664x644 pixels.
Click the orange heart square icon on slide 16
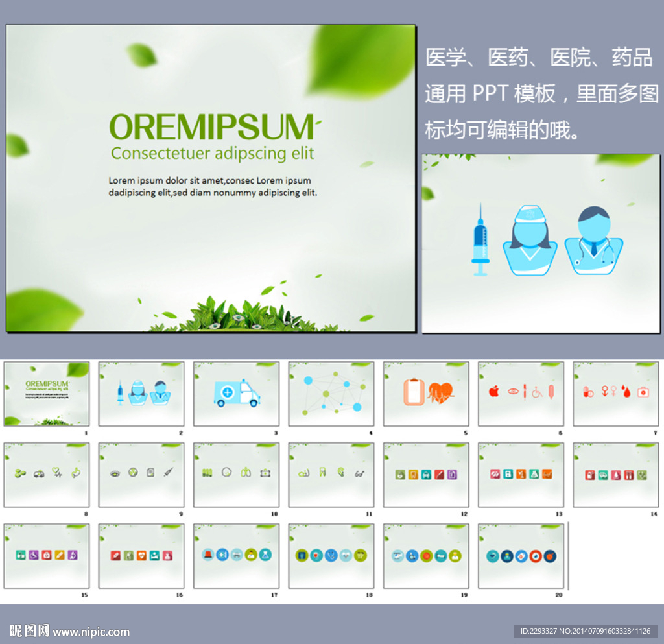pyautogui.click(x=141, y=556)
